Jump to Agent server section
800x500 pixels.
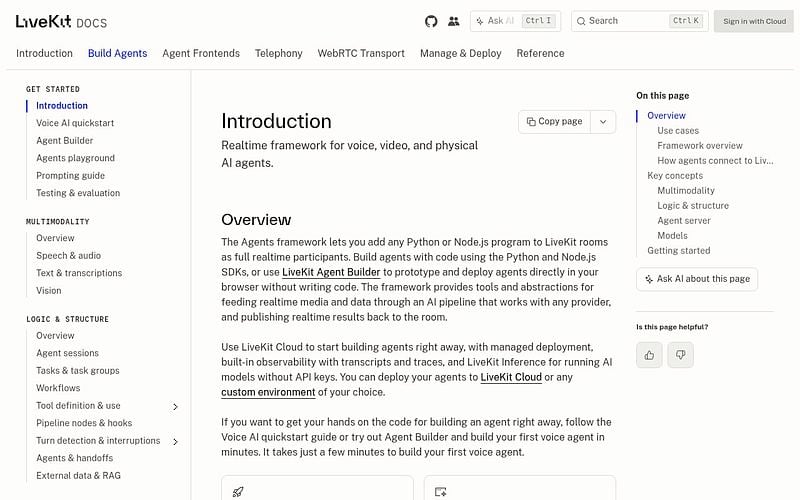[684, 221]
